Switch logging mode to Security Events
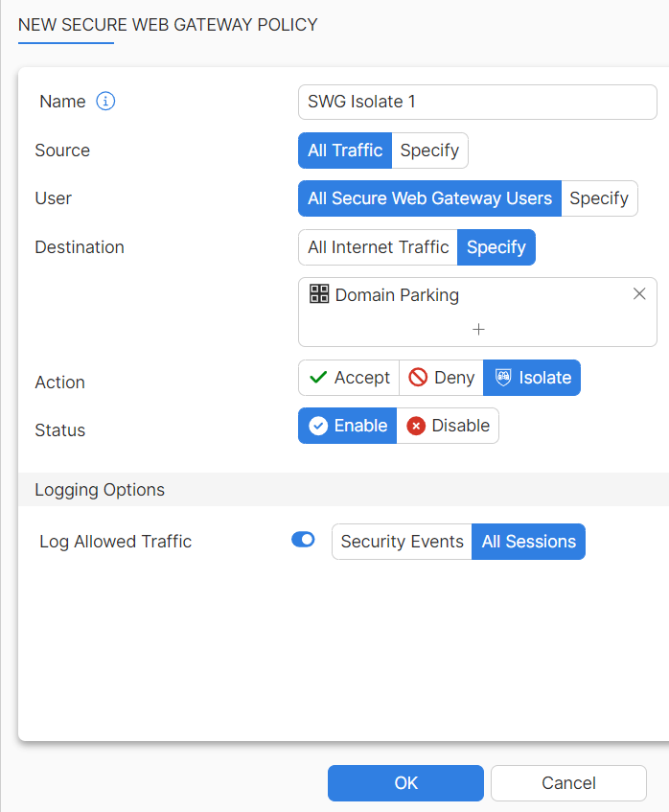Viewport: 669px width, 812px height. coord(401,541)
